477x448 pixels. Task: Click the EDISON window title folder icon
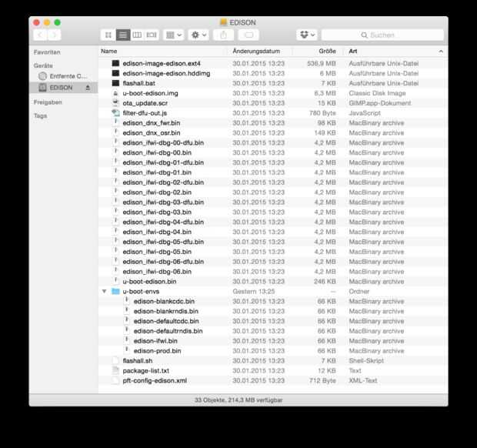click(x=224, y=22)
